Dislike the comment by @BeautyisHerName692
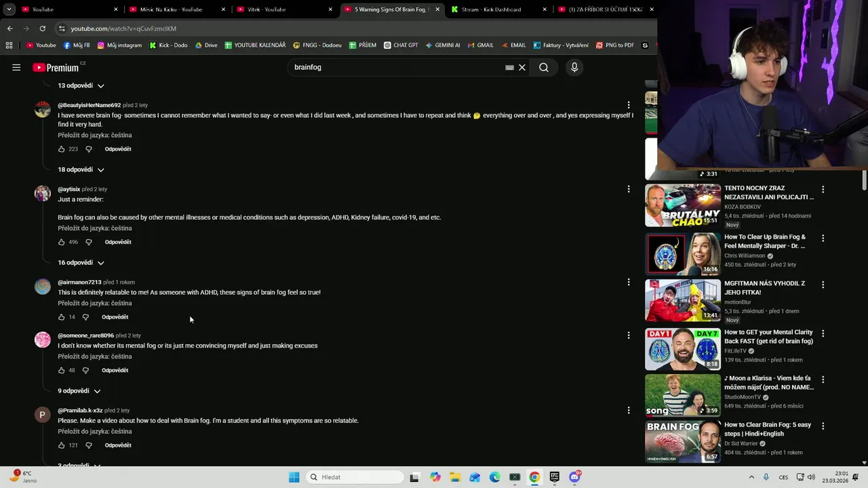 pos(88,149)
